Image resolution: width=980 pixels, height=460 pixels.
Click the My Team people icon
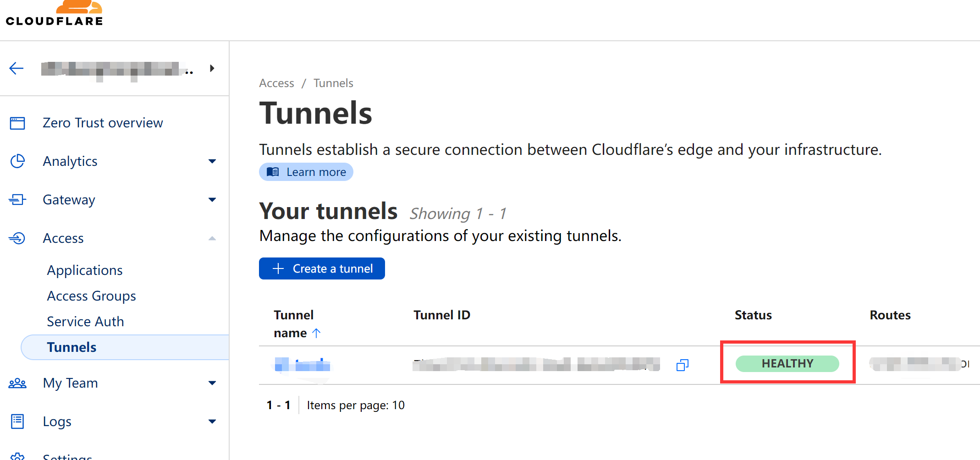pos(17,383)
